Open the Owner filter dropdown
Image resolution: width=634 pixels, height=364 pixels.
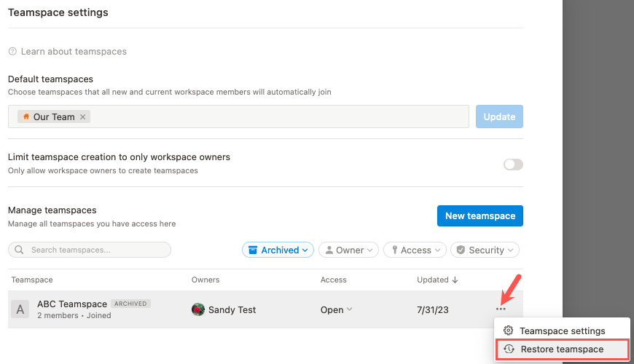[x=348, y=250]
